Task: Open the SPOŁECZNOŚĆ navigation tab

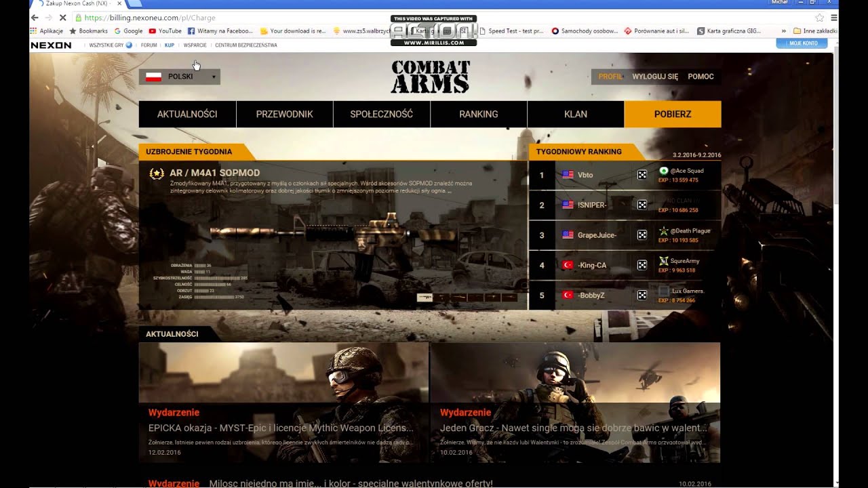Action: tap(382, 114)
